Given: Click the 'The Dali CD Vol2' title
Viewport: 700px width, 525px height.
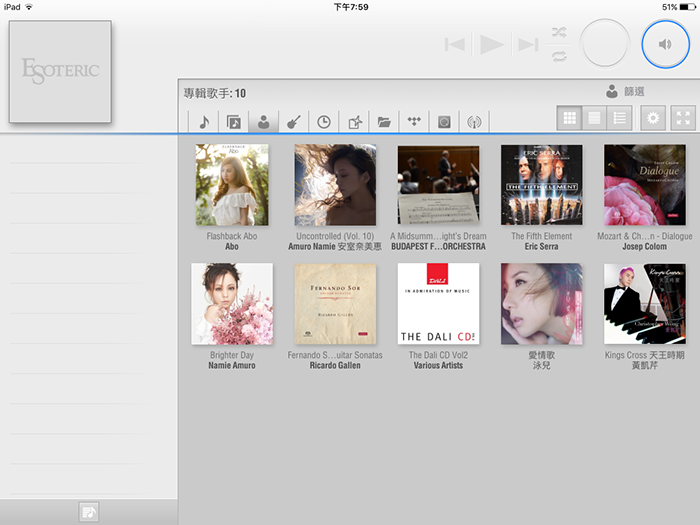Looking at the screenshot, I should [438, 355].
